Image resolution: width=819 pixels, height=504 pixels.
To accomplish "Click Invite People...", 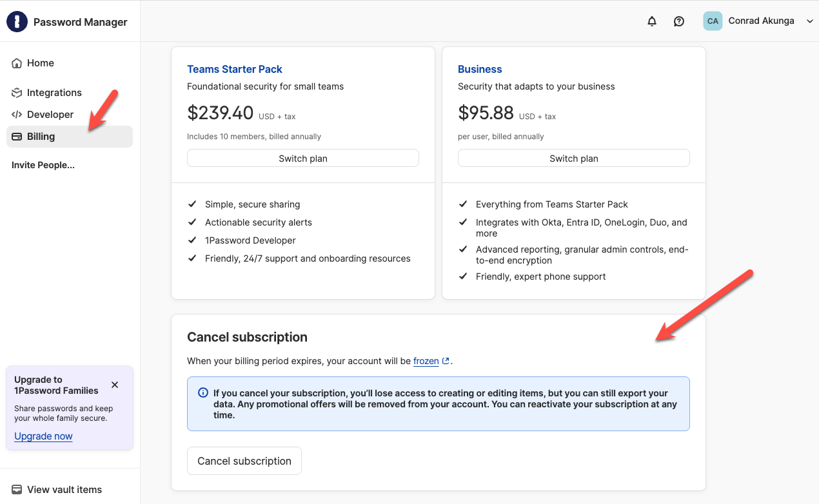I will [43, 165].
